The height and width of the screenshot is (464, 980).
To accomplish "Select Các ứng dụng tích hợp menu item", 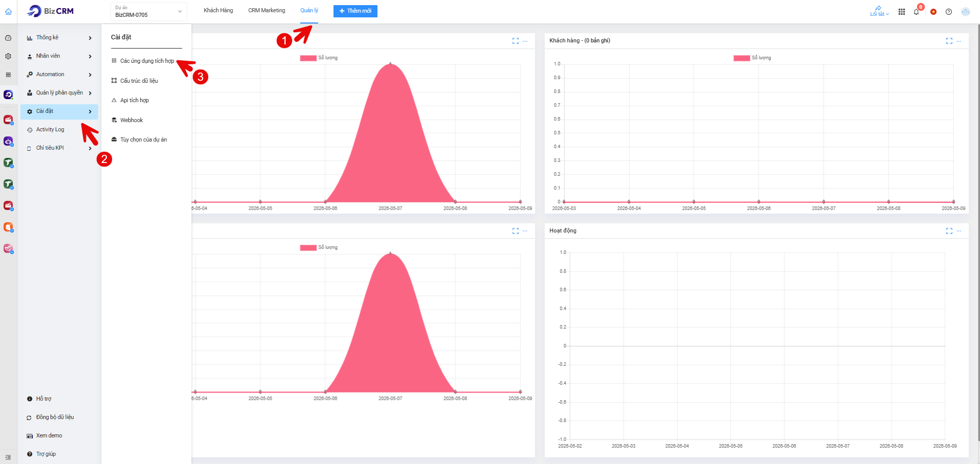I will 146,61.
